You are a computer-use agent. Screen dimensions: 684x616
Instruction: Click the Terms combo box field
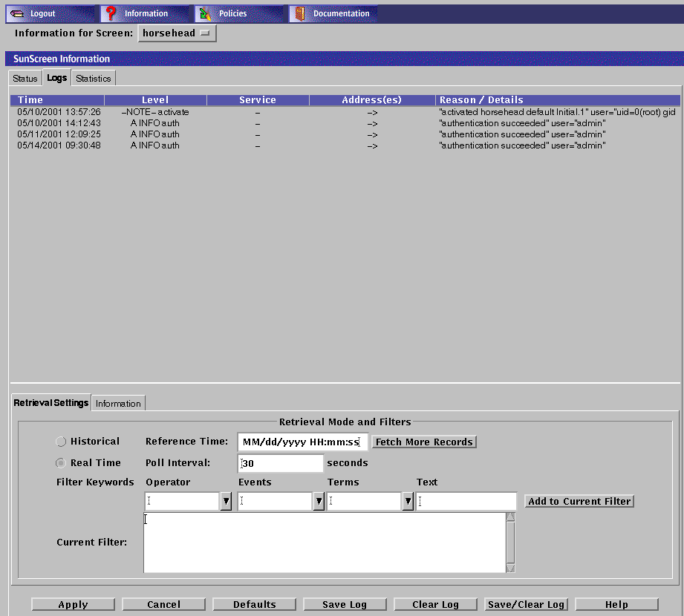(364, 502)
